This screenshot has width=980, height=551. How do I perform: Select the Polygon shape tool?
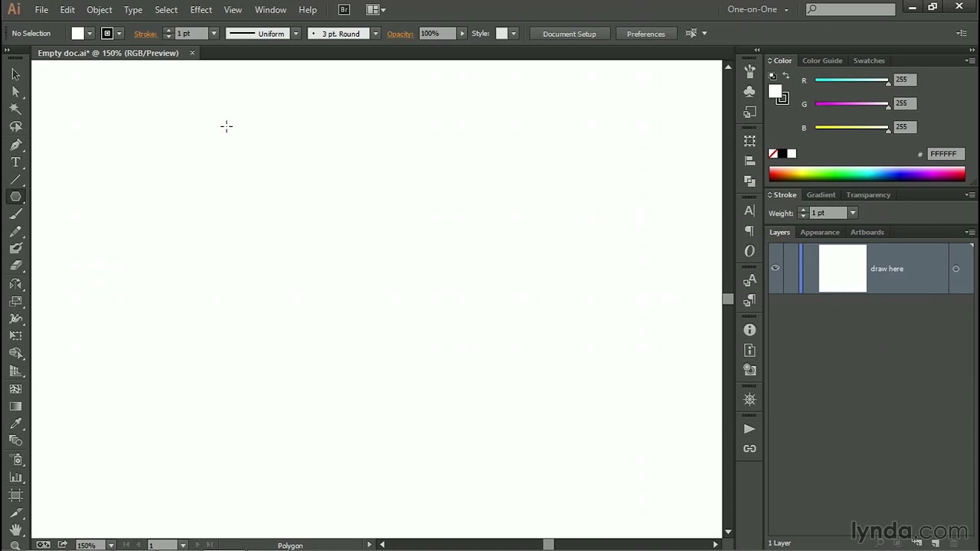point(15,197)
